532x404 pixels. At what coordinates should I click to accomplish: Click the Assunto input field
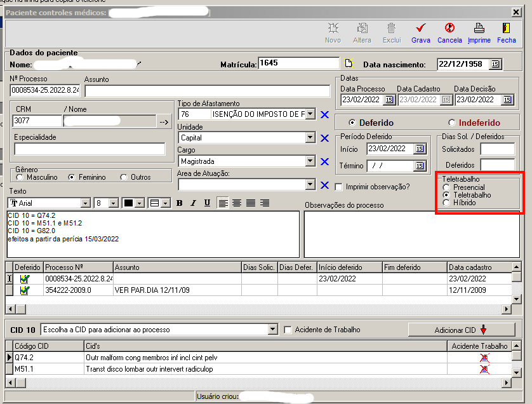tap(207, 91)
